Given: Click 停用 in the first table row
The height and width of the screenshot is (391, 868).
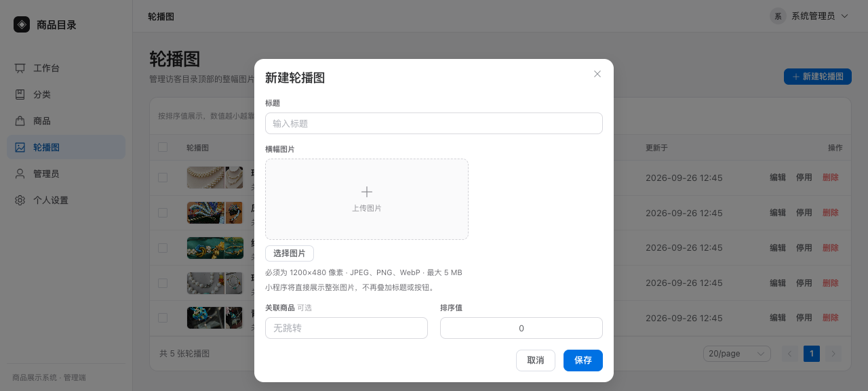Looking at the screenshot, I should [x=804, y=178].
